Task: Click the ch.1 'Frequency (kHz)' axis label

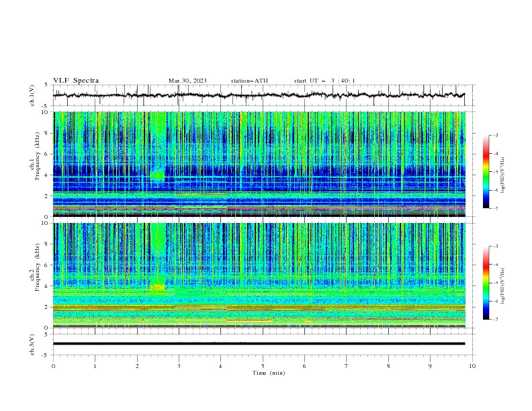Action: tap(38, 156)
